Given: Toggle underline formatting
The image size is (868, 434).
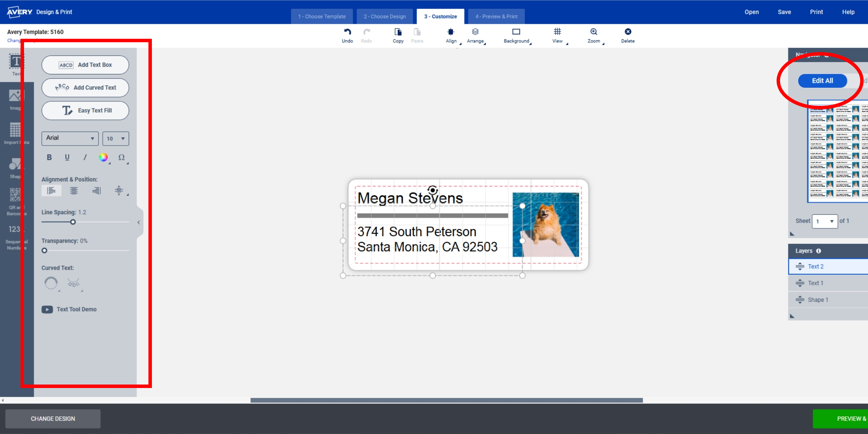Looking at the screenshot, I should click(x=67, y=157).
